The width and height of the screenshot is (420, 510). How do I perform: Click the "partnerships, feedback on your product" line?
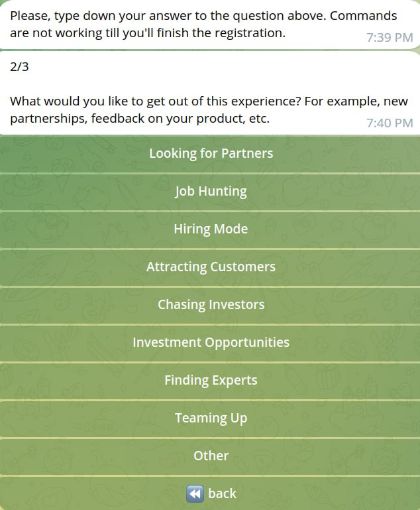coord(139,119)
